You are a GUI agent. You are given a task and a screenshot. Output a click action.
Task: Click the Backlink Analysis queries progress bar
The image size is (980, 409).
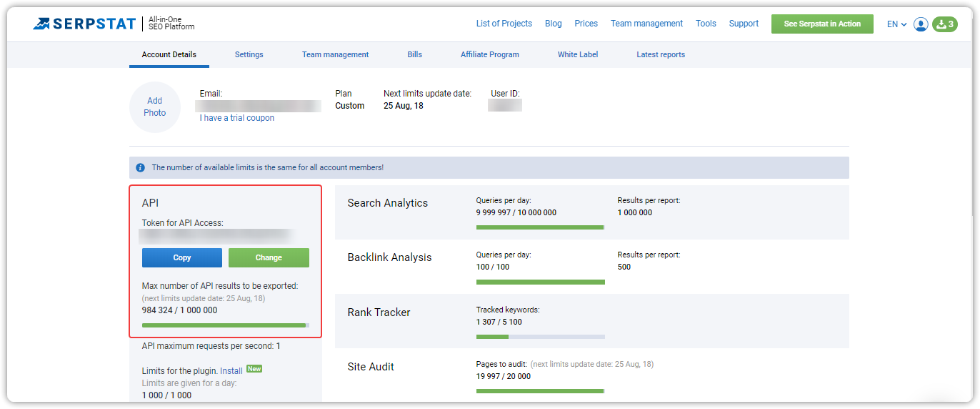point(541,282)
